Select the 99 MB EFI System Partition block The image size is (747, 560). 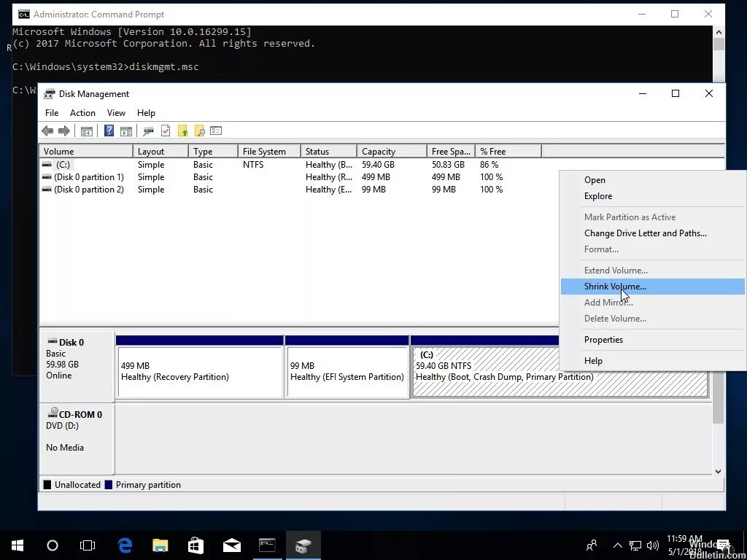(x=347, y=367)
